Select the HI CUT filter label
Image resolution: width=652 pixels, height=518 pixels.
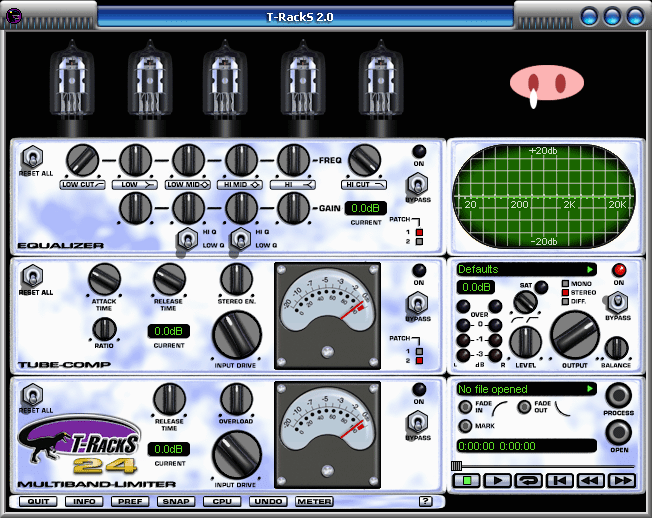coord(364,185)
